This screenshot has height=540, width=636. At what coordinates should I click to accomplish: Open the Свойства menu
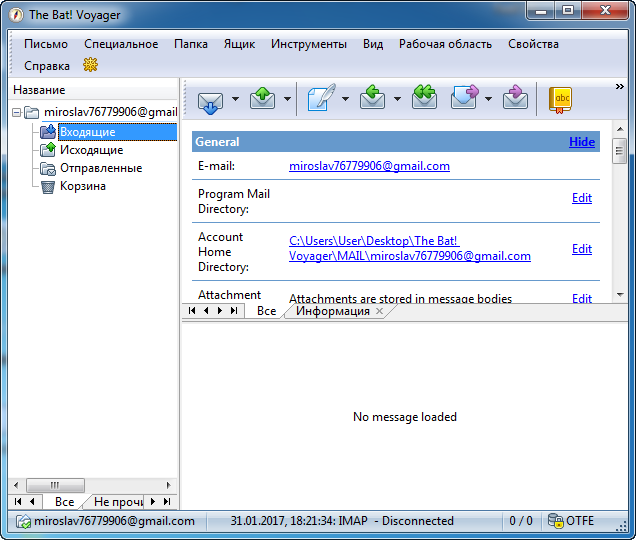533,44
